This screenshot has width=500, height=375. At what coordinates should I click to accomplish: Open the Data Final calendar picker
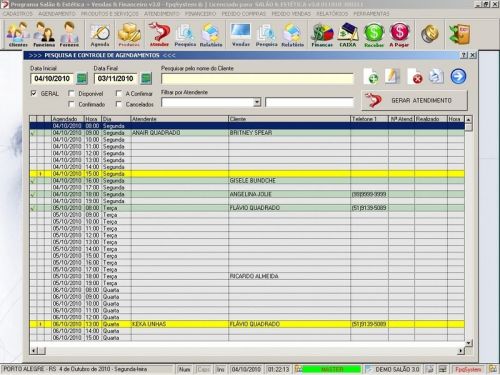click(146, 79)
